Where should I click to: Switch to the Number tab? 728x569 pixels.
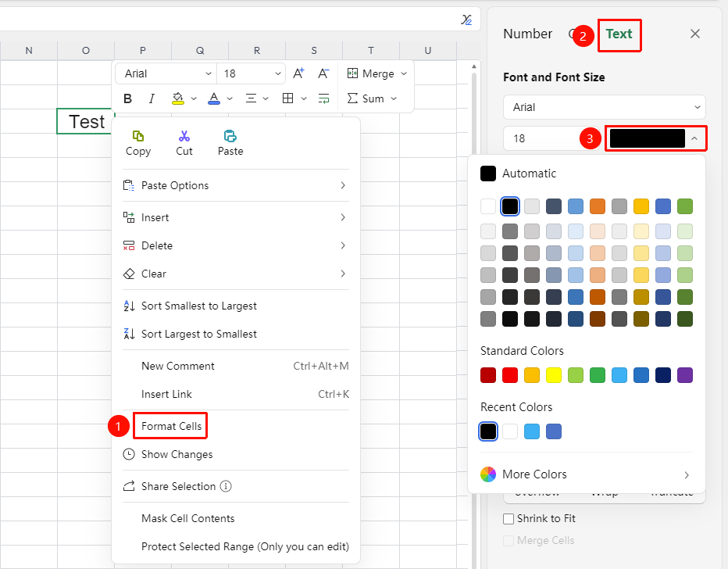pos(528,34)
